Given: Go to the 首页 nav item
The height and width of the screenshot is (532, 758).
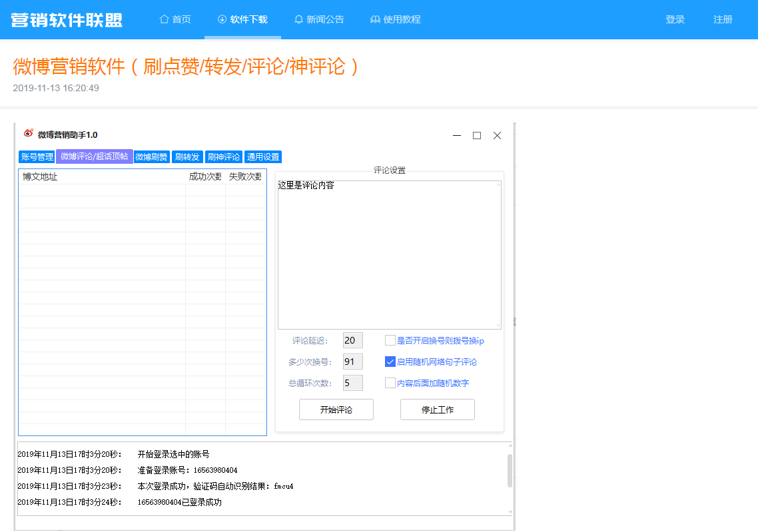Looking at the screenshot, I should (x=175, y=19).
